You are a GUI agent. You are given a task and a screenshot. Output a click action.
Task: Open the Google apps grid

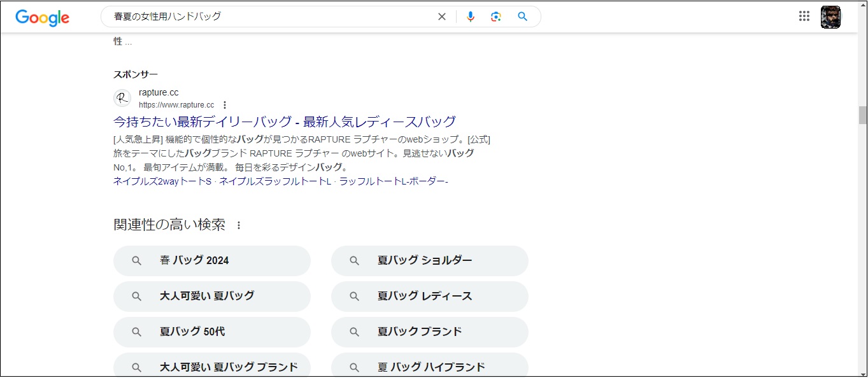point(804,17)
